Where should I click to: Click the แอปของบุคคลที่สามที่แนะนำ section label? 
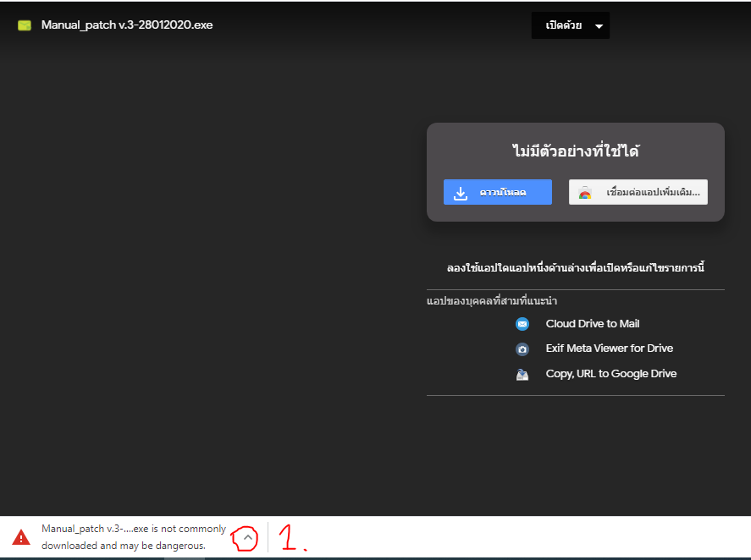click(492, 300)
